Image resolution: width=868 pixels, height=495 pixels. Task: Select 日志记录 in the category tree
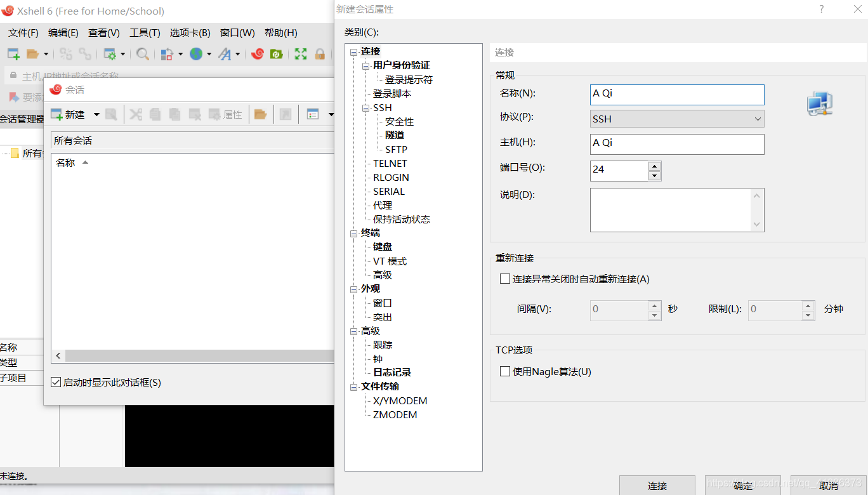point(392,373)
